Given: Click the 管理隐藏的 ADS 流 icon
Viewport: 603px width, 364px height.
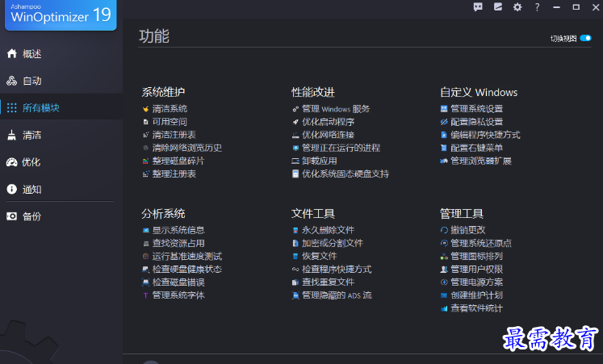Looking at the screenshot, I should (295, 295).
